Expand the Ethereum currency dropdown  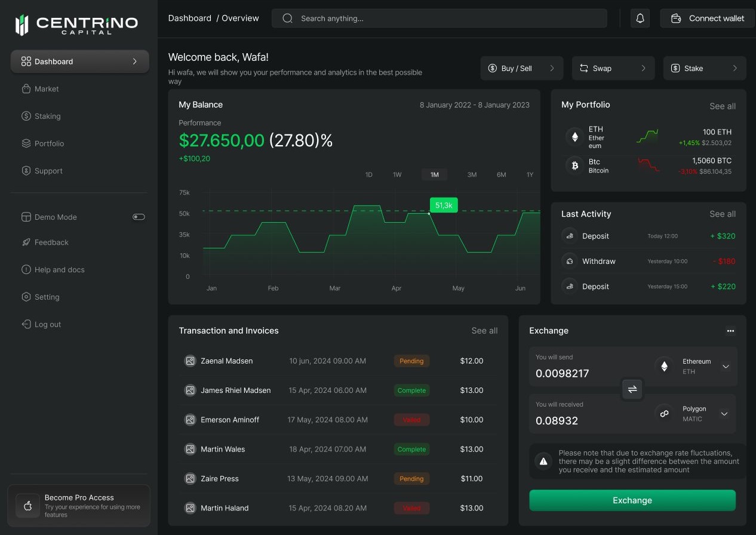[726, 367]
